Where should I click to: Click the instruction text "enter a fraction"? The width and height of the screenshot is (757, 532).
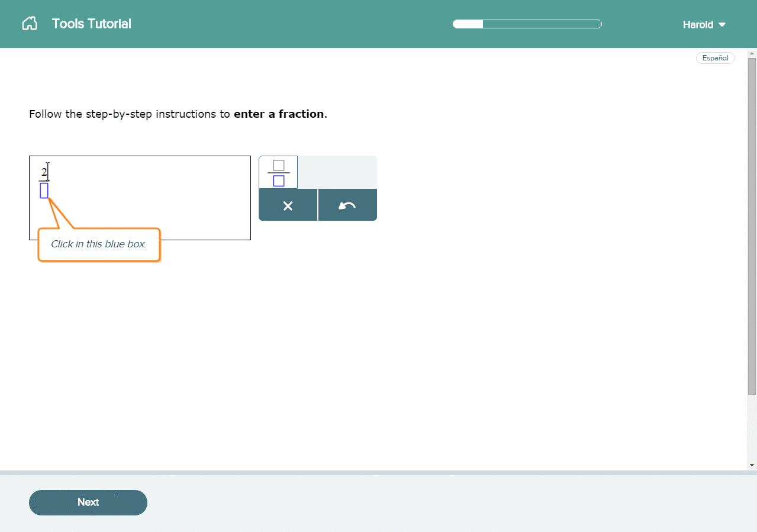(279, 114)
